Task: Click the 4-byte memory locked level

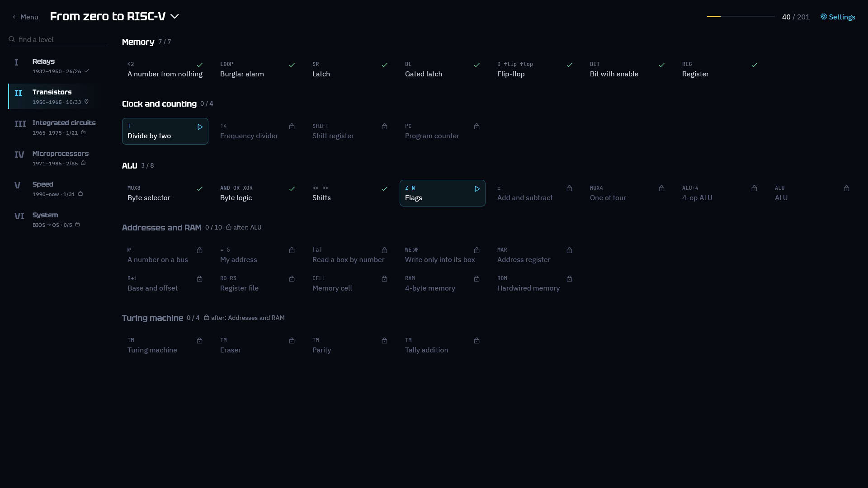Action: click(x=442, y=284)
